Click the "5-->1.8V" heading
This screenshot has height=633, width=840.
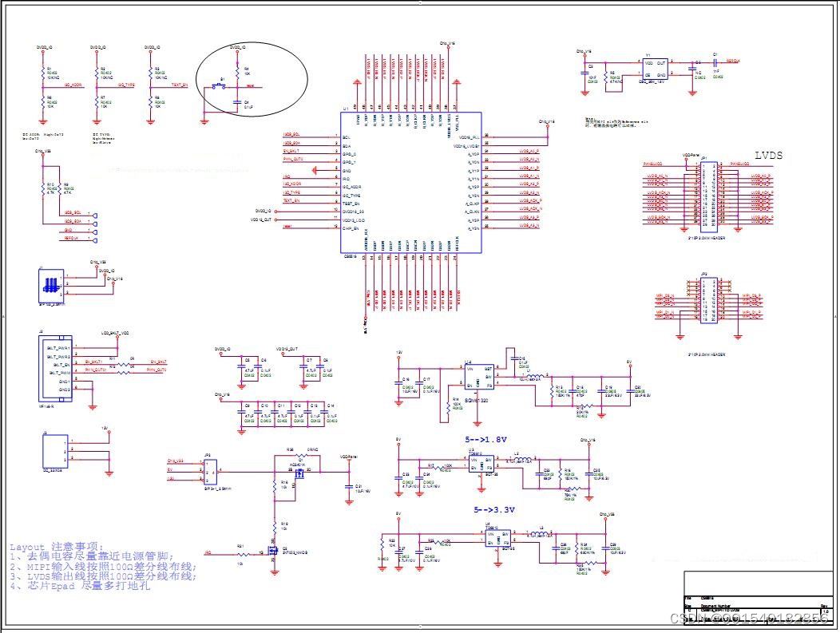[x=486, y=440]
